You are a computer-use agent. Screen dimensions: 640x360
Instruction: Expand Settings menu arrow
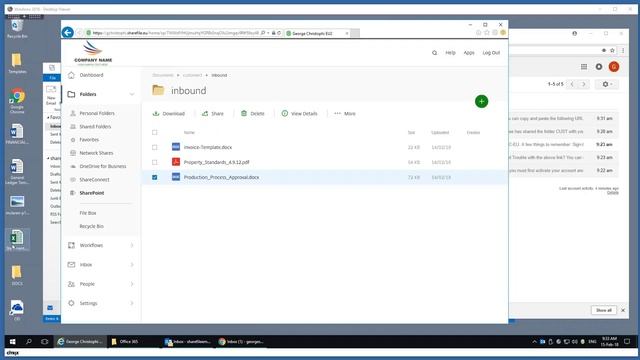click(x=132, y=303)
